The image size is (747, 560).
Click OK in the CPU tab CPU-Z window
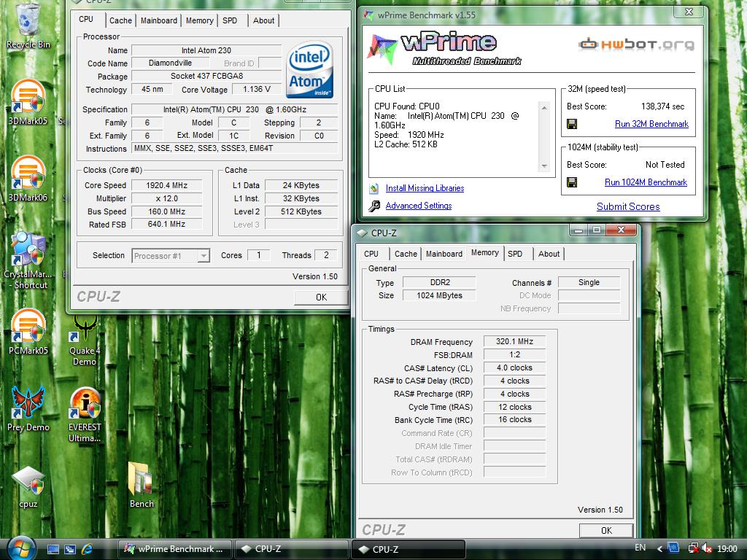(x=321, y=297)
